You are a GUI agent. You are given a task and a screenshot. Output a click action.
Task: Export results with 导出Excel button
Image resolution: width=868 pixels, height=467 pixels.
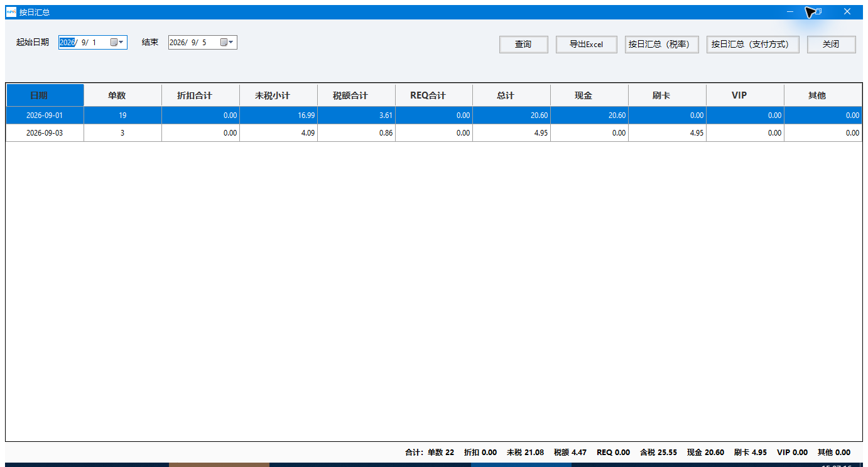click(587, 45)
